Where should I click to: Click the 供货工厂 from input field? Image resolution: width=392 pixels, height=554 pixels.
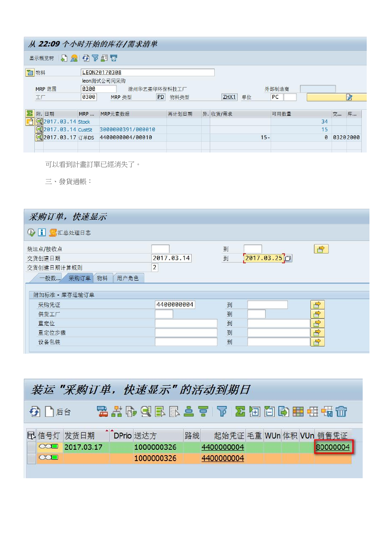click(x=164, y=314)
